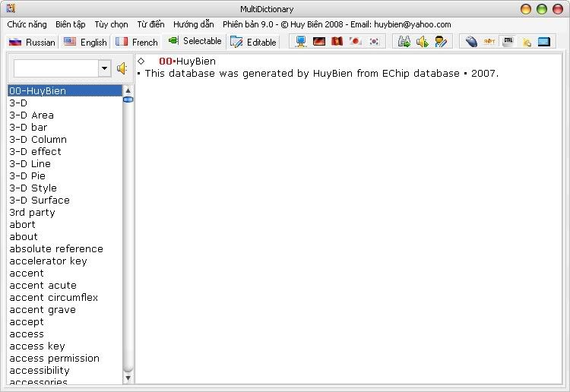This screenshot has height=392, width=570.
Task: Click inside the word search input field
Action: tap(55, 68)
